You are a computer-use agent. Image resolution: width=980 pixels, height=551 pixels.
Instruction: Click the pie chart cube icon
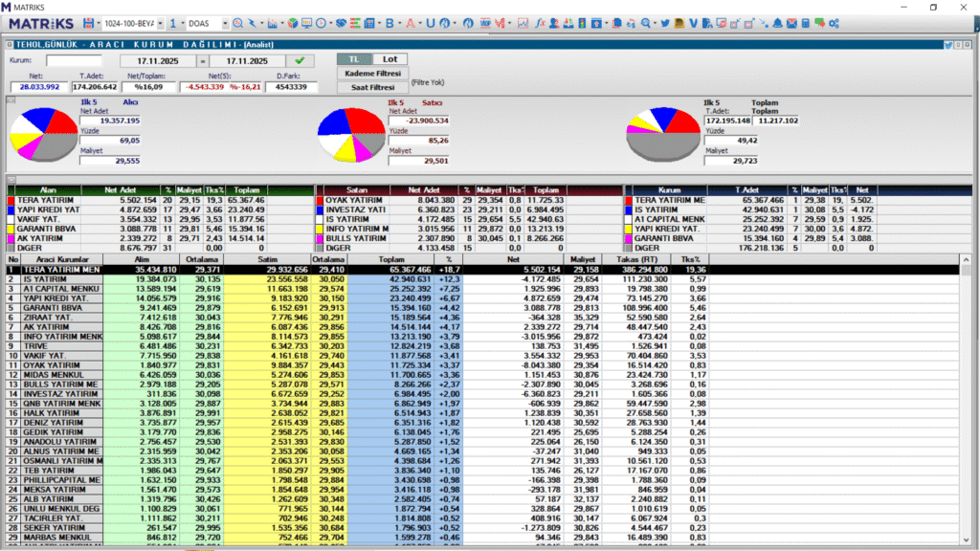tap(292, 23)
